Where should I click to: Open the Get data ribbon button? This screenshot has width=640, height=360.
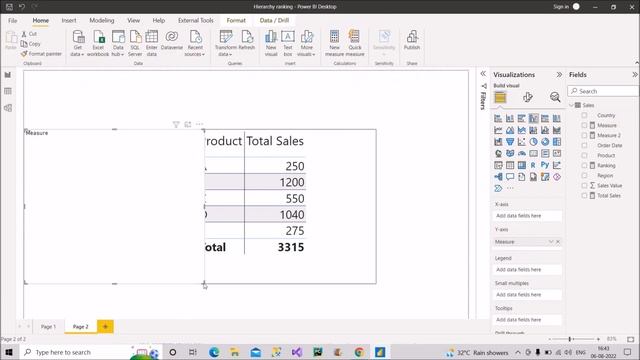pos(78,43)
